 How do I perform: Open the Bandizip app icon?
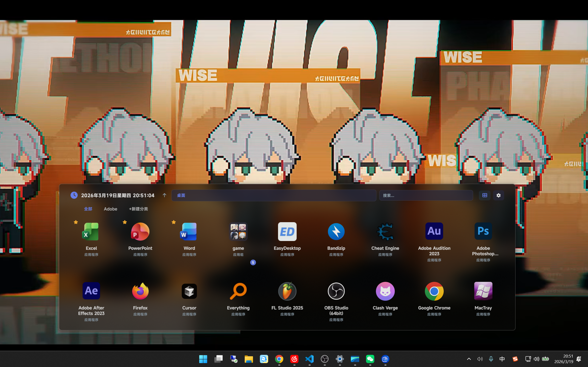pyautogui.click(x=336, y=232)
